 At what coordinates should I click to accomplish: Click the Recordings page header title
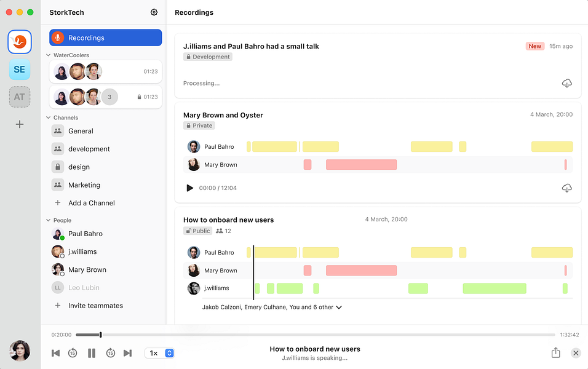coord(194,12)
